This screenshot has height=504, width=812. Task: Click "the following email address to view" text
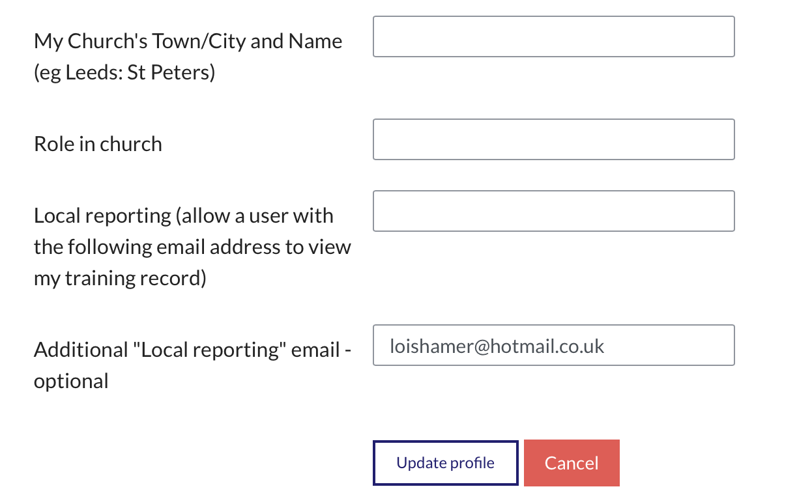[192, 247]
